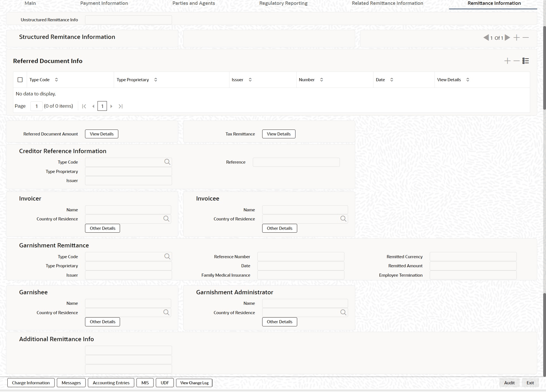Image resolution: width=546 pixels, height=392 pixels.
Task: Check the select-all checkbox in the table header
Action: 20,80
